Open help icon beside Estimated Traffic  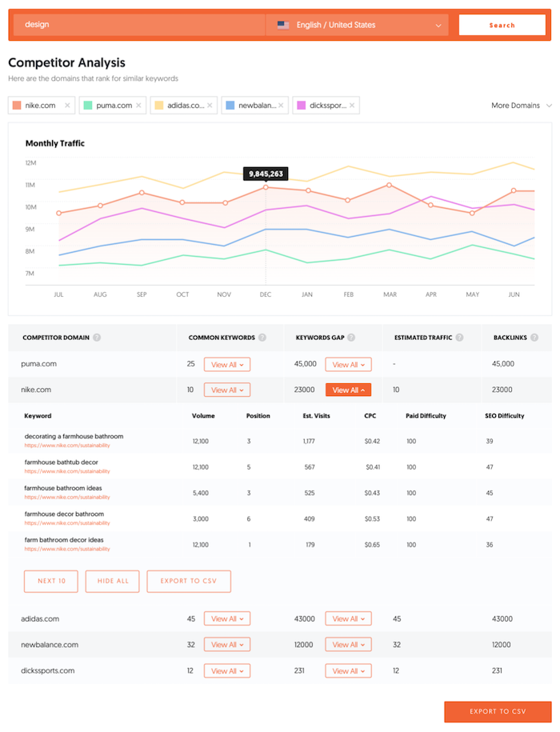click(460, 338)
